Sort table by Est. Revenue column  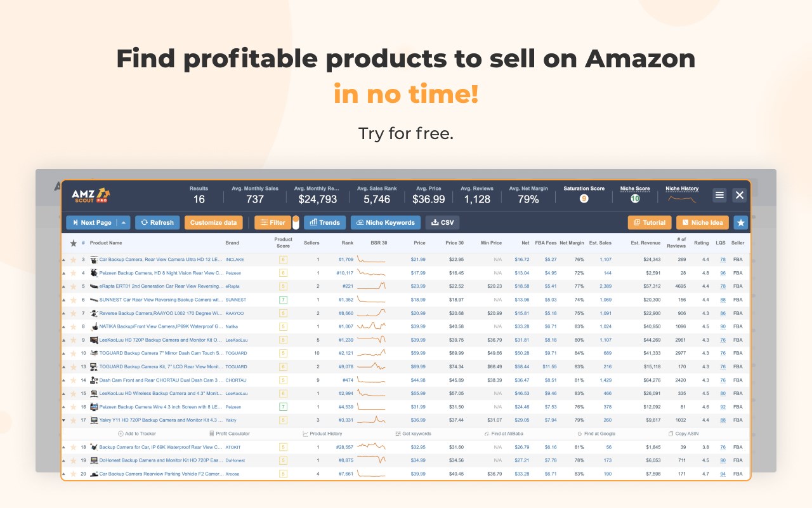[645, 243]
